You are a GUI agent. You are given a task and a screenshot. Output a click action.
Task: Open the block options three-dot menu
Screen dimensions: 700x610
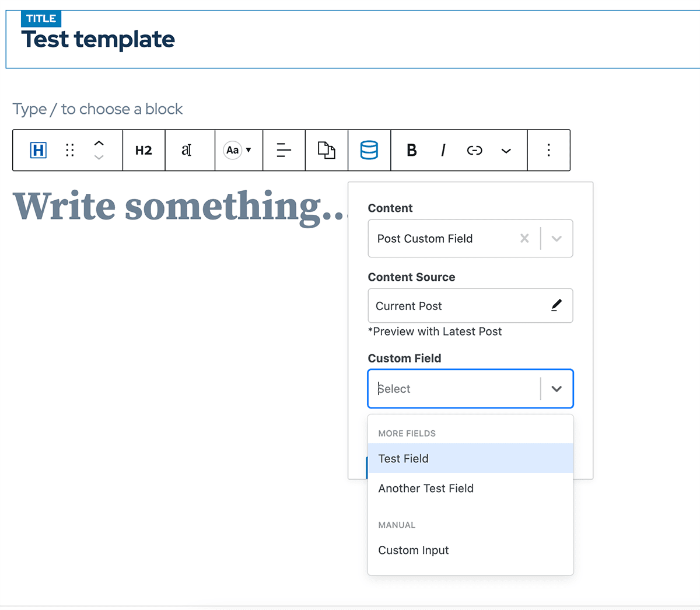coord(548,151)
